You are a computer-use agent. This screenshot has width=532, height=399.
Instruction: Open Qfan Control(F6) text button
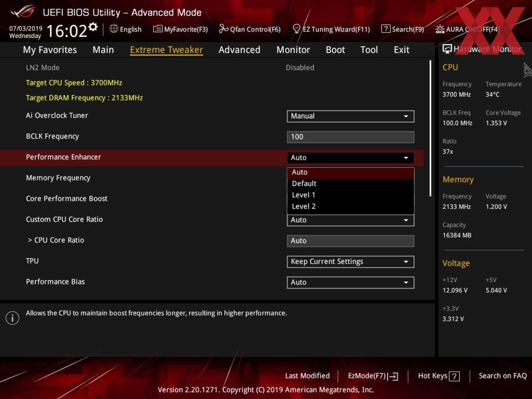click(255, 29)
